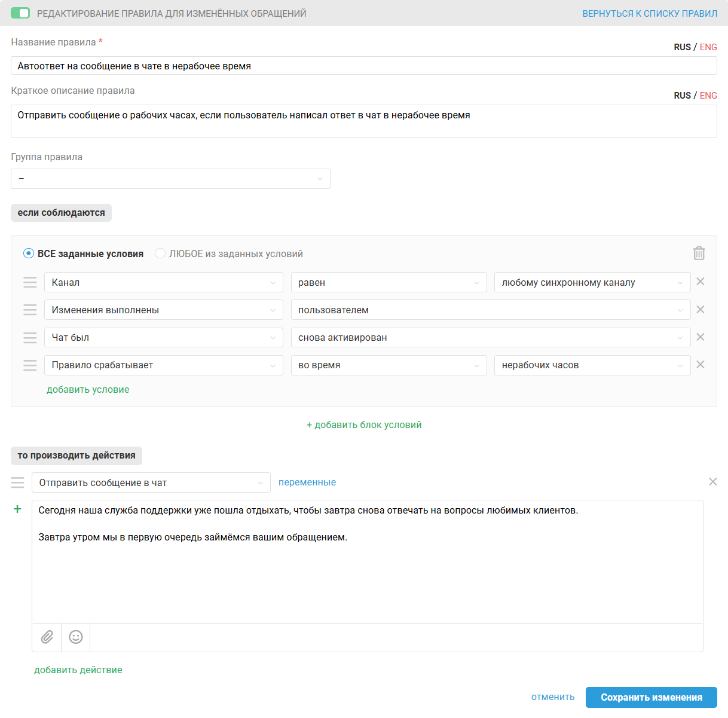The height and width of the screenshot is (718, 728).
Task: Select ЛЮБОЕ из заданных условий option
Action: tap(160, 253)
